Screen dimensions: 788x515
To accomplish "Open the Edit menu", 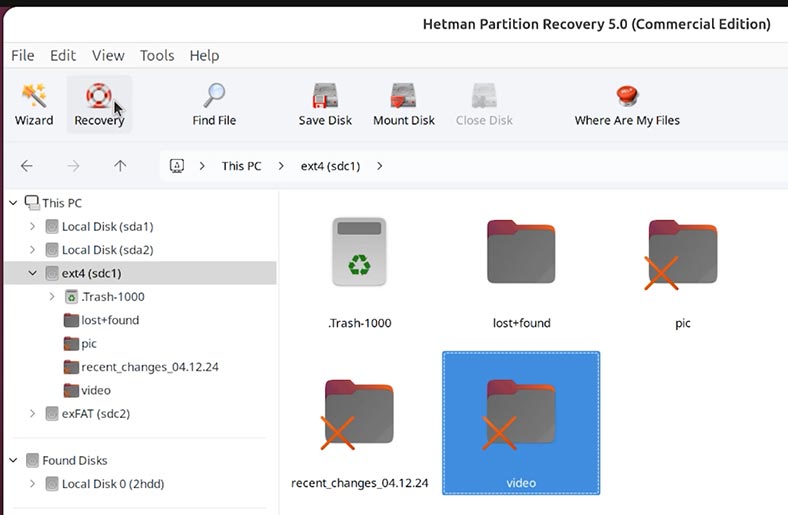I will pos(63,55).
